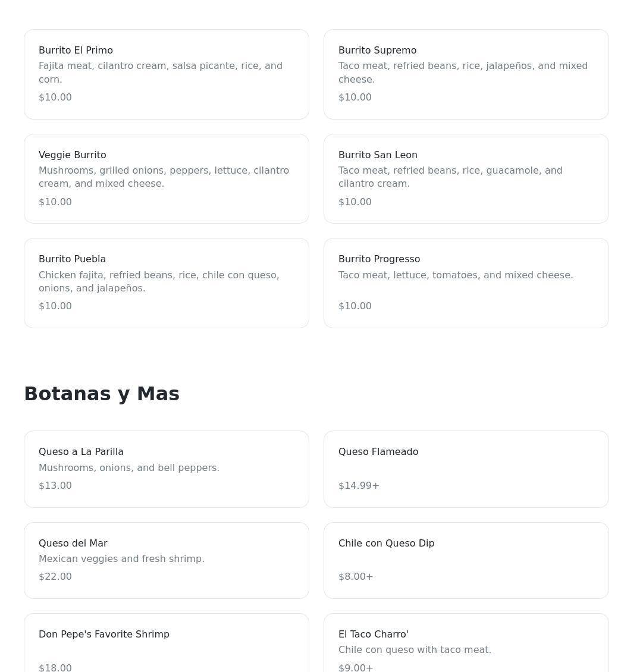Screen dimensions: 621x672
Task: Click the $22.00 Queso del Mar price
Action: pyautogui.click(x=55, y=577)
